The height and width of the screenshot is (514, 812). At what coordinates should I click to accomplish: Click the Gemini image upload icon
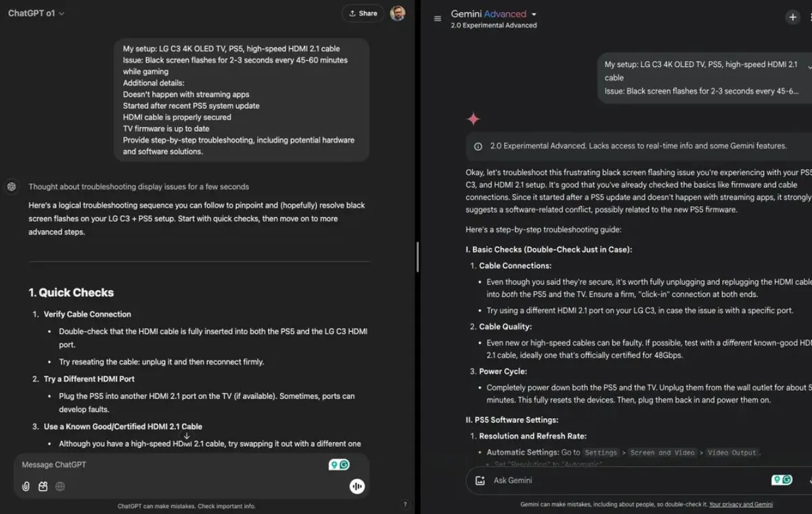(x=480, y=481)
